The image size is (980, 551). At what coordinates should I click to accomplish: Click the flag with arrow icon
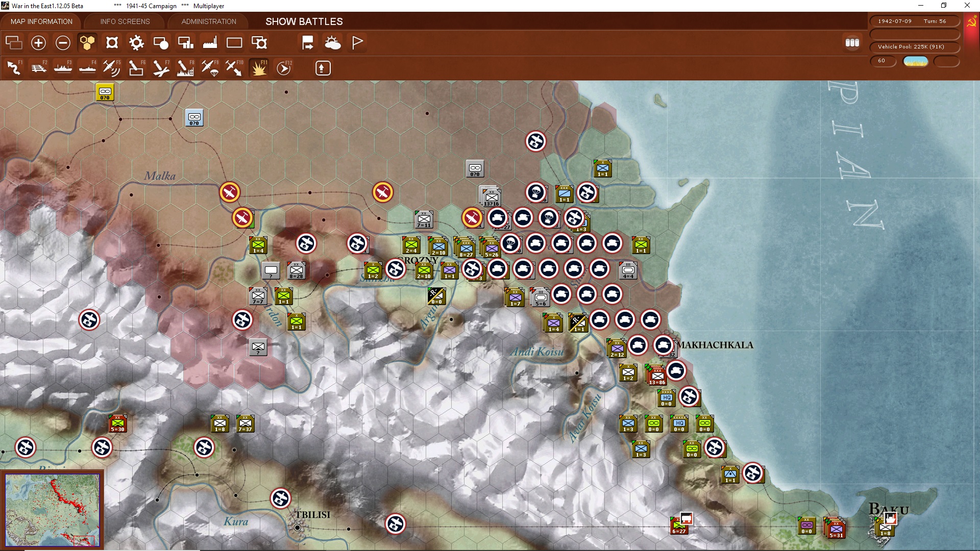(x=308, y=43)
